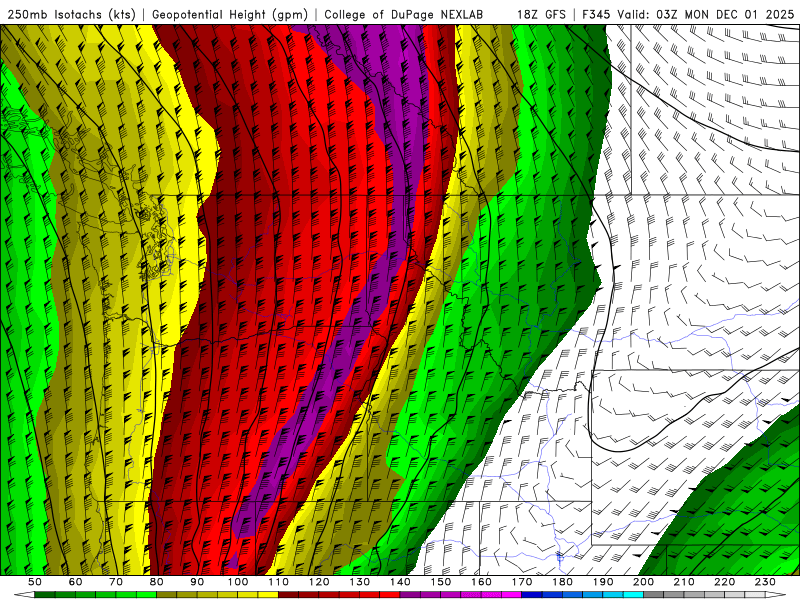The width and height of the screenshot is (800, 600).
Task: Select the cyan segment just before 200
Action: pos(633,595)
